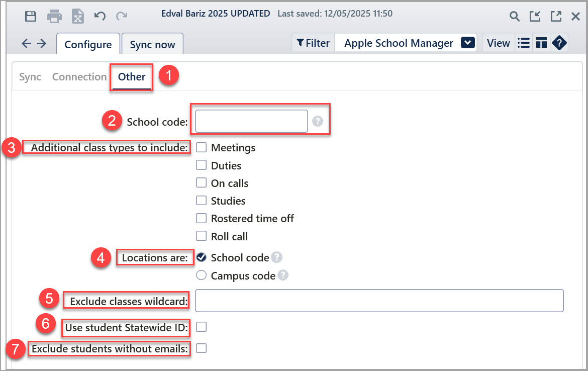Tick Use student Statewide ID checkbox

202,327
